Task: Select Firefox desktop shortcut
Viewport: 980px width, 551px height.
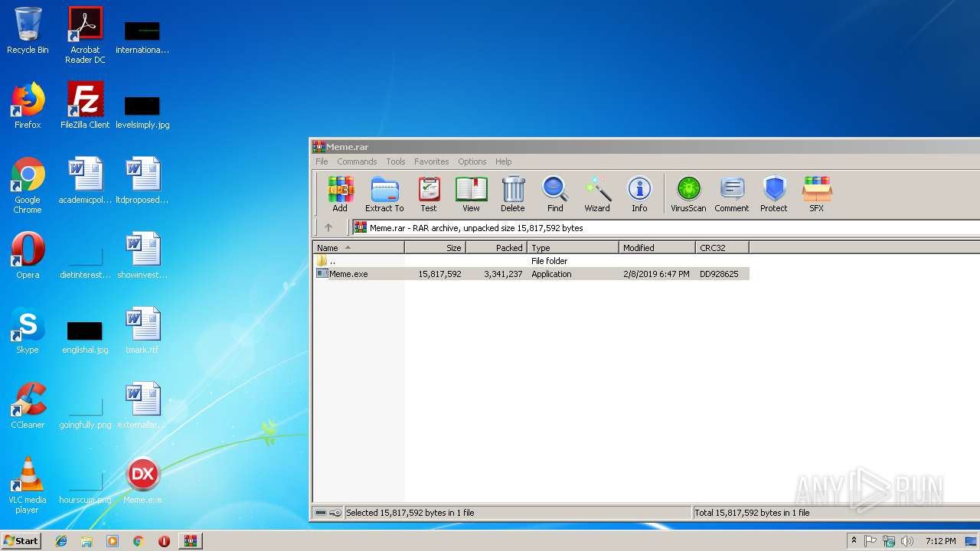Action: click(x=28, y=106)
